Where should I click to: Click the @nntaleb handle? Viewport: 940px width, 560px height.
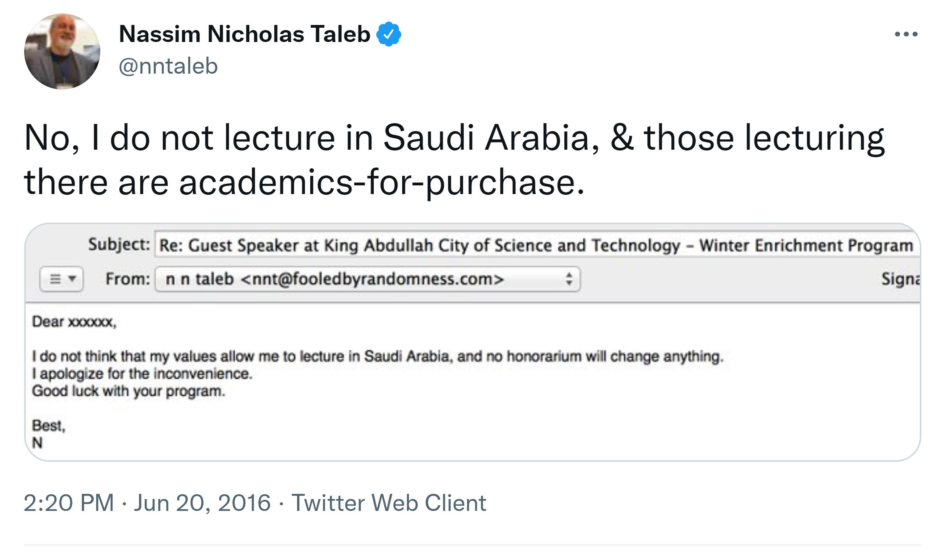pyautogui.click(x=168, y=66)
